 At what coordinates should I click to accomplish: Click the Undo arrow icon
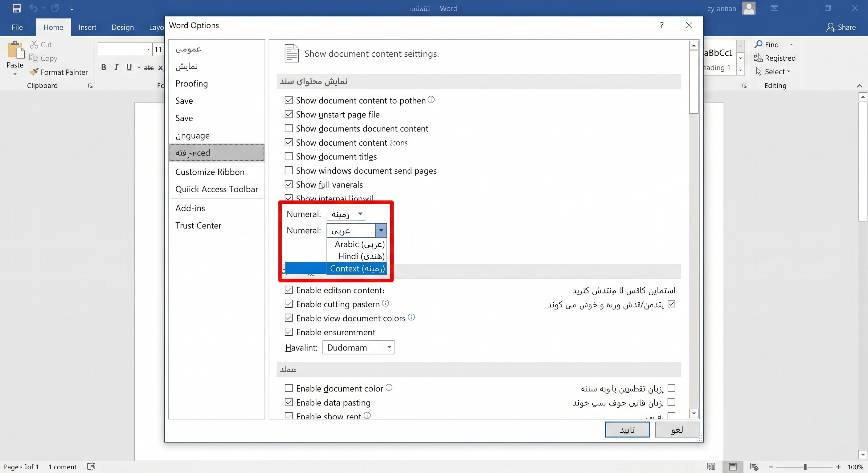pyautogui.click(x=33, y=8)
